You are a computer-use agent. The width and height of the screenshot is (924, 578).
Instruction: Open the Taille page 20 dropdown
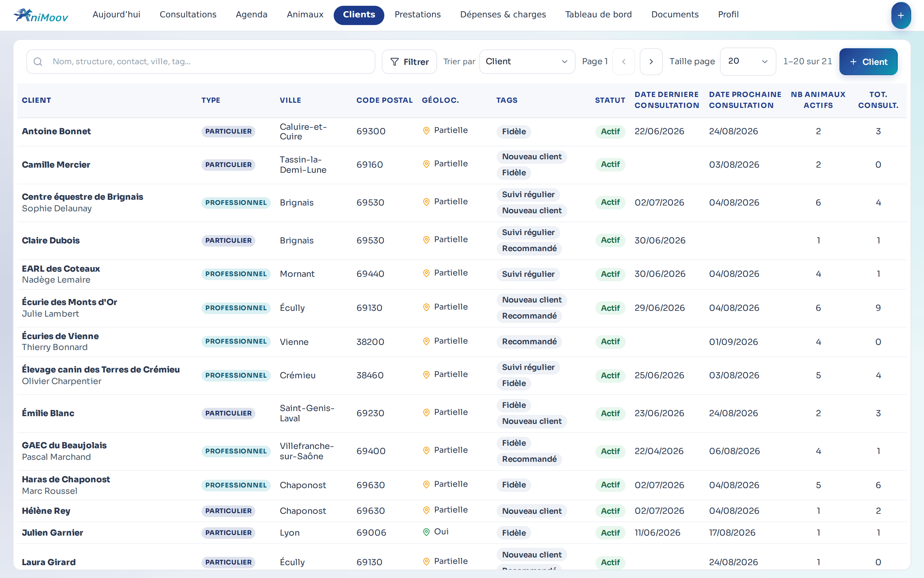click(x=748, y=62)
